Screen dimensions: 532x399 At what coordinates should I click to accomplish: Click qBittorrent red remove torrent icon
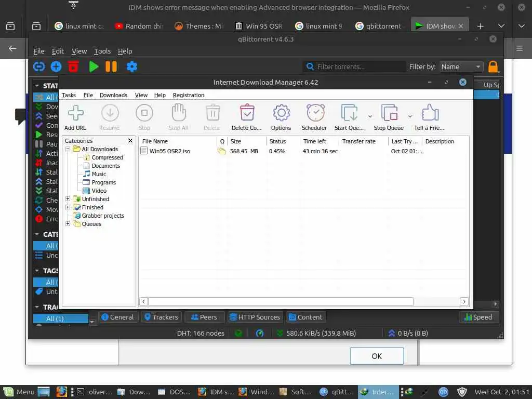coord(73,66)
